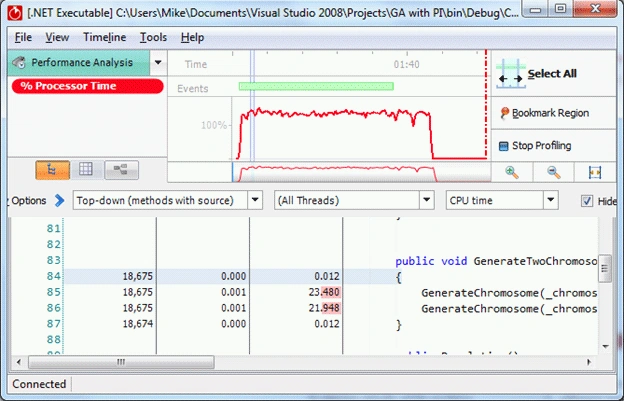Select source line number 85
Image resolution: width=624 pixels, height=401 pixels.
53,292
